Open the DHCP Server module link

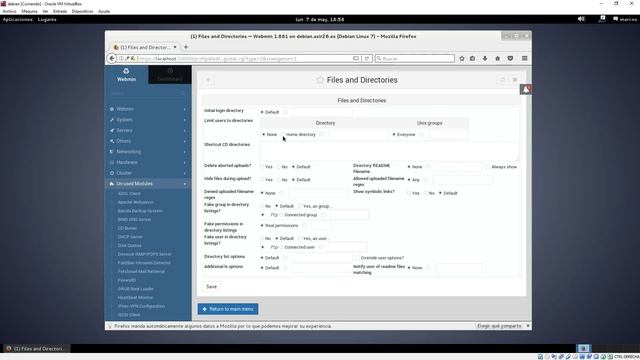coord(130,237)
